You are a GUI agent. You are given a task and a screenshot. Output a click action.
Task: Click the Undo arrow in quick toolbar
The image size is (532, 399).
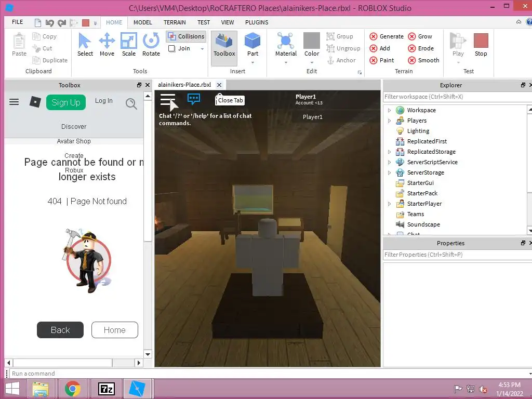click(x=49, y=23)
